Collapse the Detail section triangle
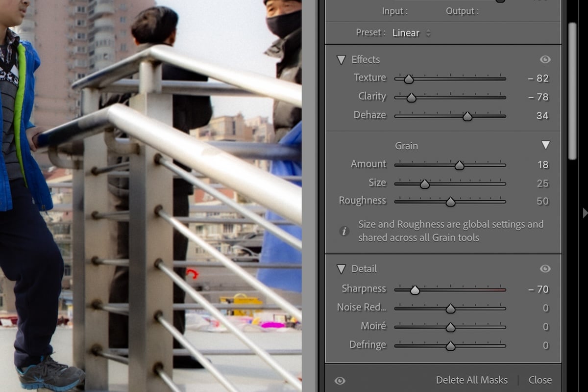This screenshot has width=588, height=392. click(342, 268)
